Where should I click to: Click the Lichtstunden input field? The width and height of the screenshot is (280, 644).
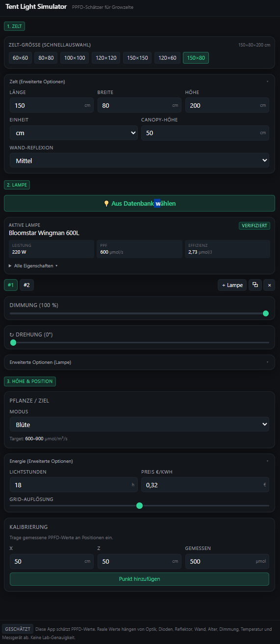point(74,484)
